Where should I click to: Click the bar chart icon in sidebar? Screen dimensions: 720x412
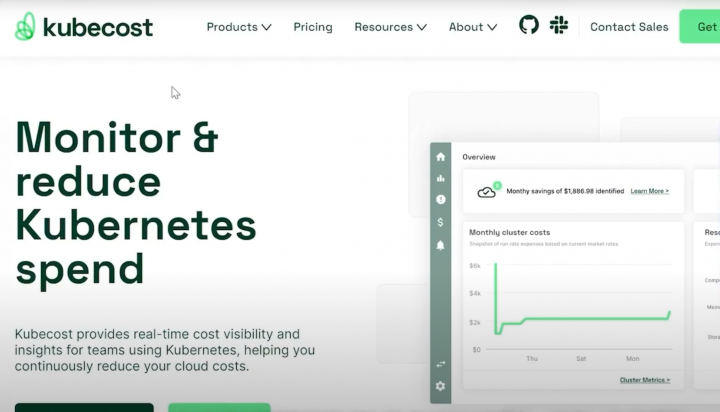pyautogui.click(x=440, y=178)
